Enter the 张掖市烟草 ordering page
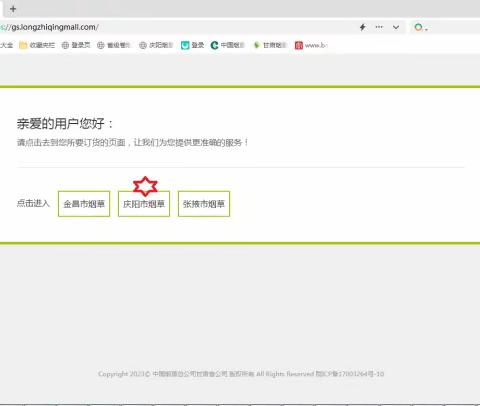Image resolution: width=480 pixels, height=406 pixels. (x=204, y=204)
